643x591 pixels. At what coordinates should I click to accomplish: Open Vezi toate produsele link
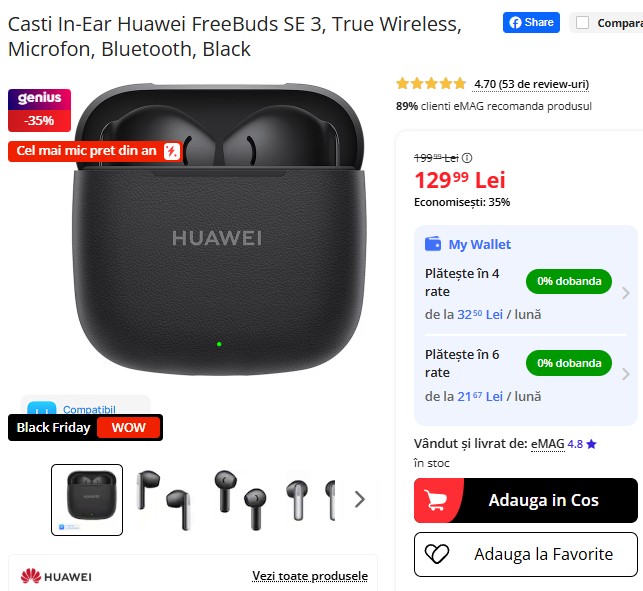tap(310, 576)
